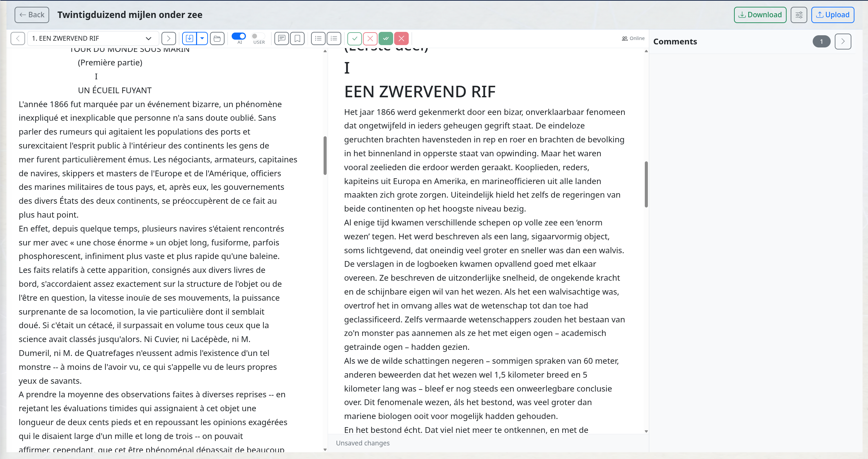Accept change with the outlined green check
Viewport: 868px width, 459px height.
(354, 38)
